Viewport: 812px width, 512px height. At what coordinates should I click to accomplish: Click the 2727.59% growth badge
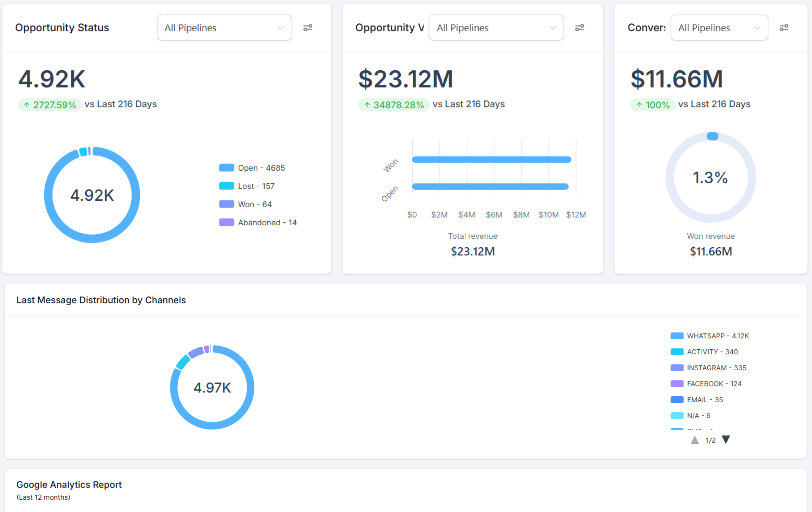[x=49, y=105]
